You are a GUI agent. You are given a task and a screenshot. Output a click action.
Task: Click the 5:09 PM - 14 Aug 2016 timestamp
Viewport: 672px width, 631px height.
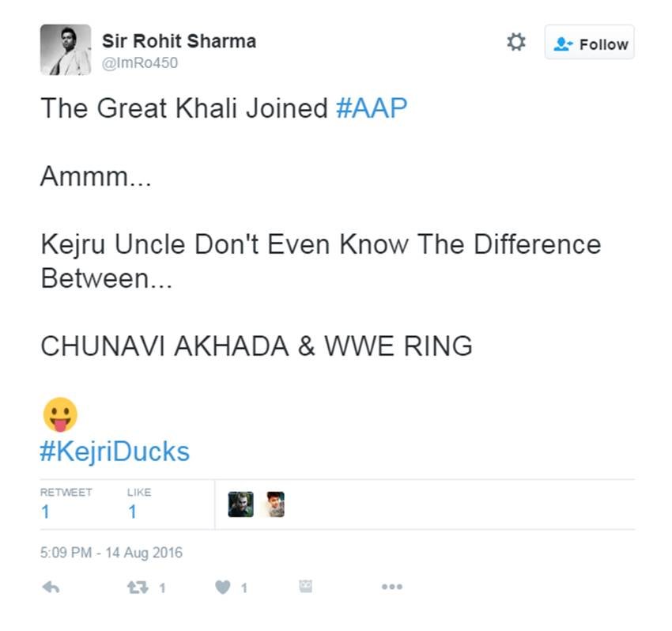[x=111, y=552]
